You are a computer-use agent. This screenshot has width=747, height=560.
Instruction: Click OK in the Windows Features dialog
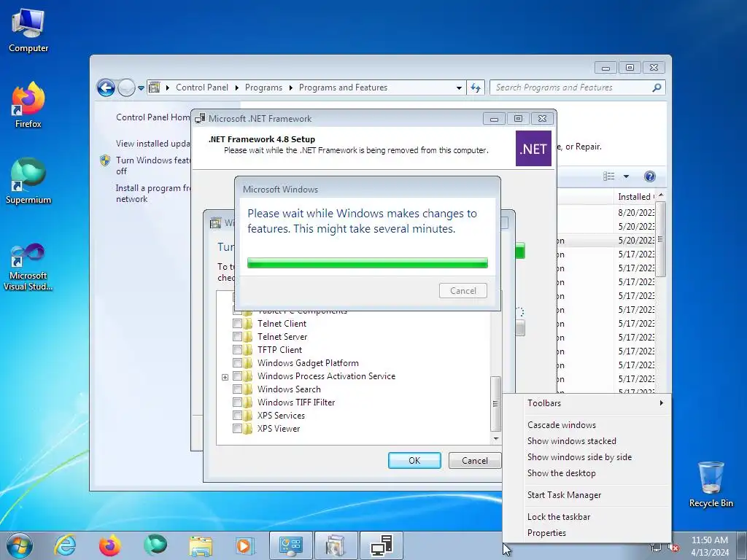[x=414, y=461]
